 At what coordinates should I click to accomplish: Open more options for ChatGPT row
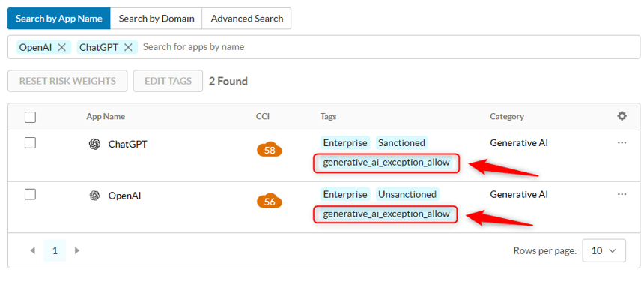[622, 142]
